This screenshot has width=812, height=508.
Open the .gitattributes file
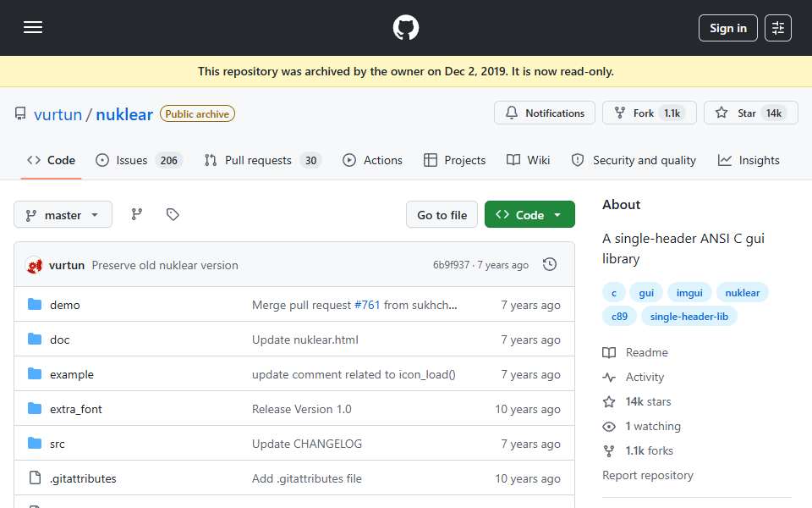[x=83, y=478]
